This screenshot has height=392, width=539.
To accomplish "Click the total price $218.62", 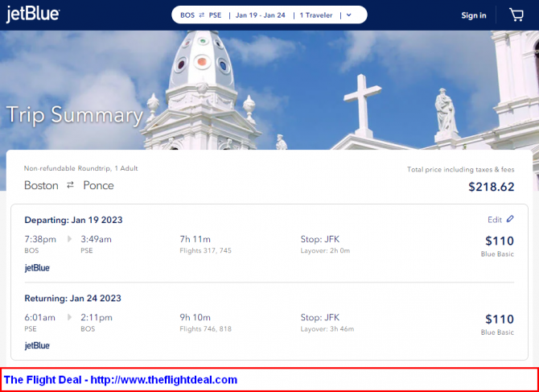I will pos(492,187).
